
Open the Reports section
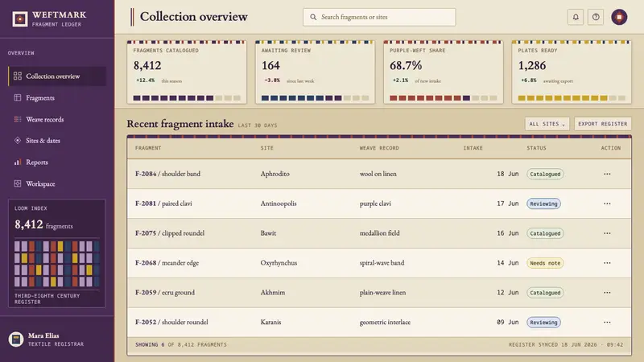click(57, 162)
